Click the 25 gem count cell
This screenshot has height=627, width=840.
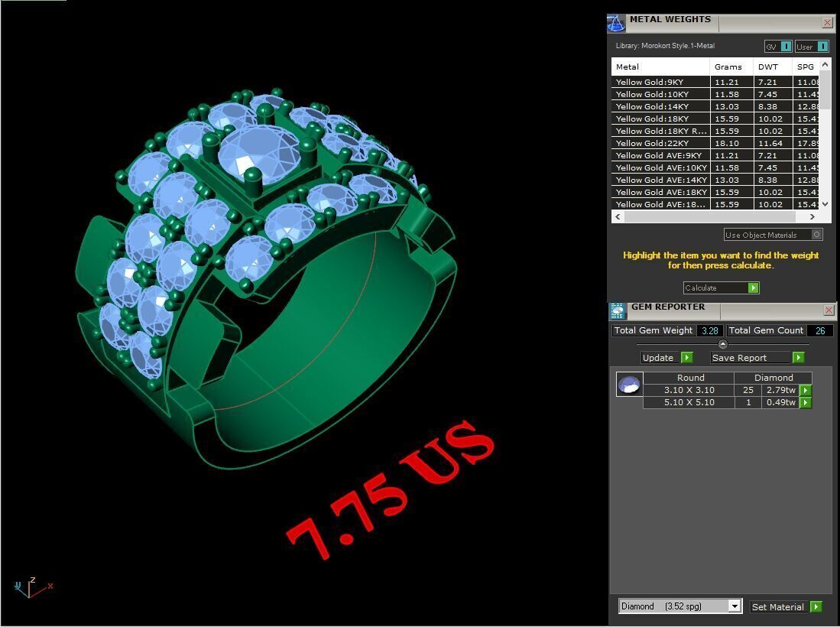pos(748,390)
